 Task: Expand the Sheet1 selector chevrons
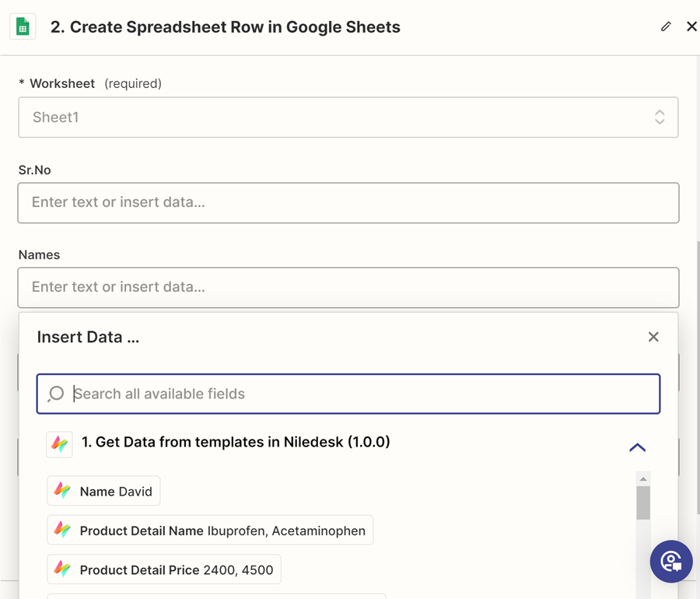point(660,117)
